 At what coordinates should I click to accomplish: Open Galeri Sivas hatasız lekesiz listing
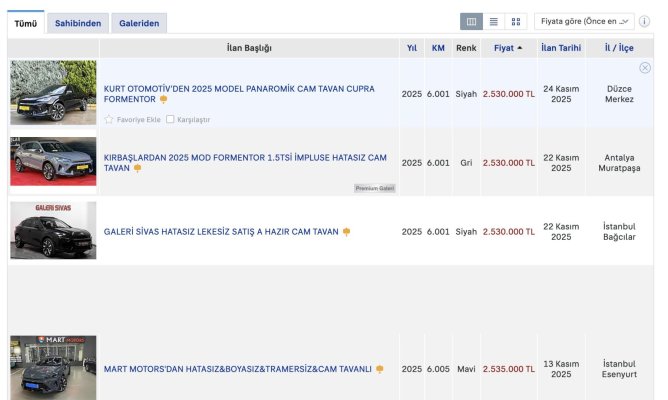[221, 232]
